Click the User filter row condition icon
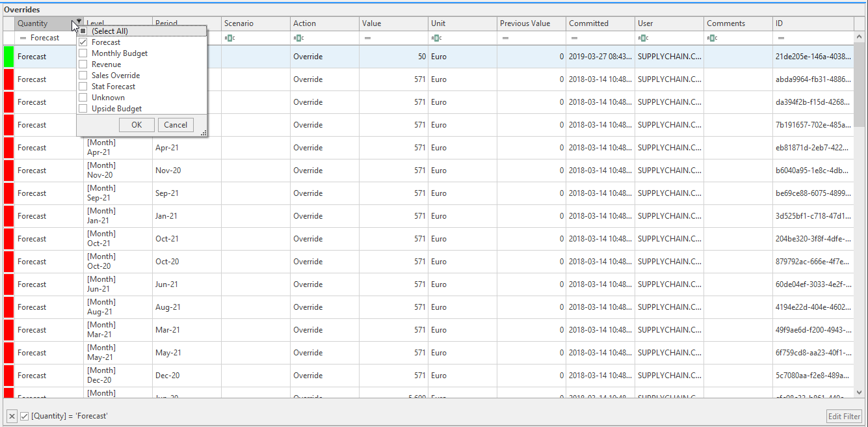This screenshot has width=868, height=427. point(643,38)
